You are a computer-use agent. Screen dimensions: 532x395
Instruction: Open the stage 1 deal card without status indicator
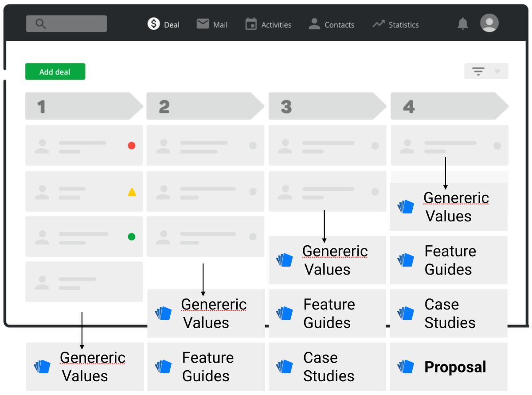[x=84, y=282]
